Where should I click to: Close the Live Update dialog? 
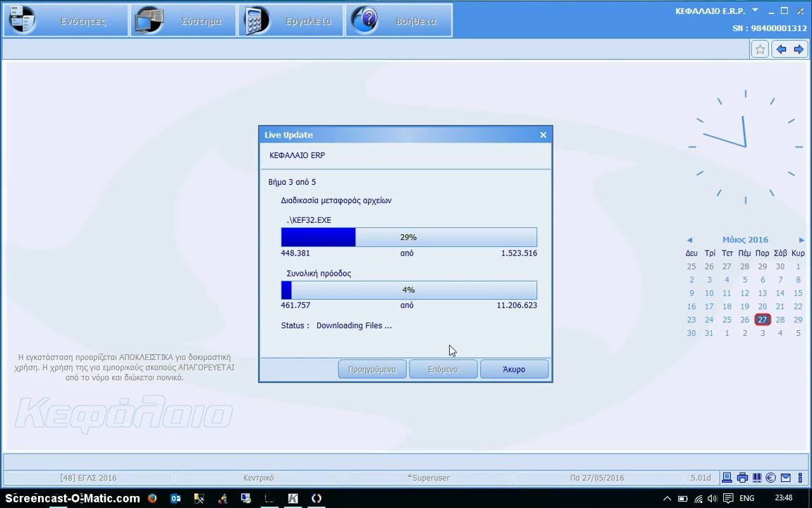click(x=543, y=135)
